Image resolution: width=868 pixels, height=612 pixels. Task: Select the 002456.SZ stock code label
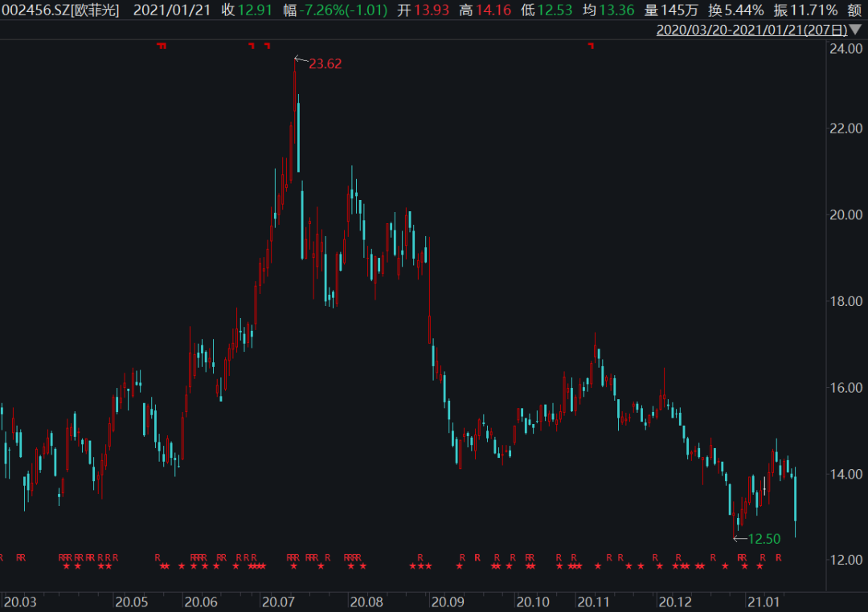click(x=35, y=10)
